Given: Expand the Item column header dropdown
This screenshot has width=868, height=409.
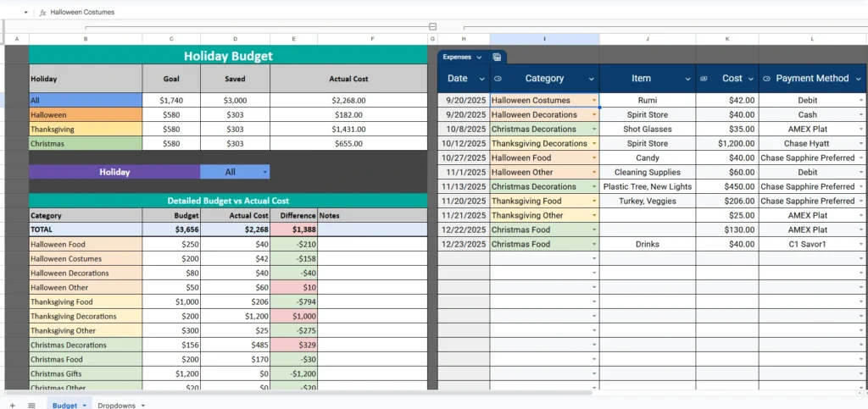Looking at the screenshot, I should tap(687, 79).
